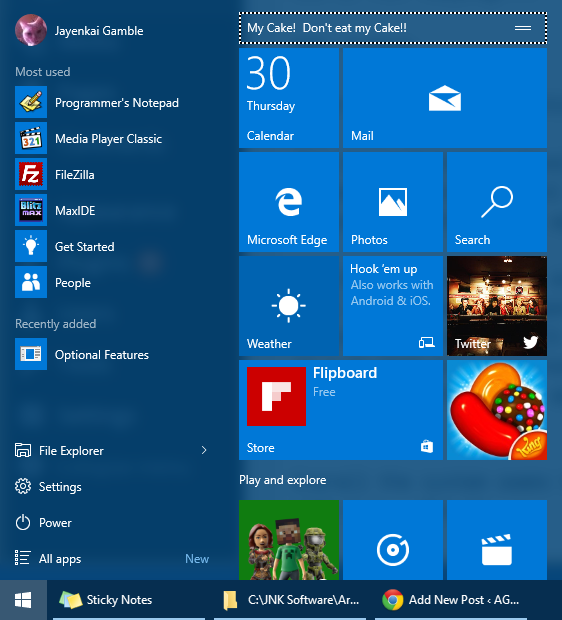This screenshot has width=562, height=620.
Task: Click the New label beside All apps
Action: [197, 559]
